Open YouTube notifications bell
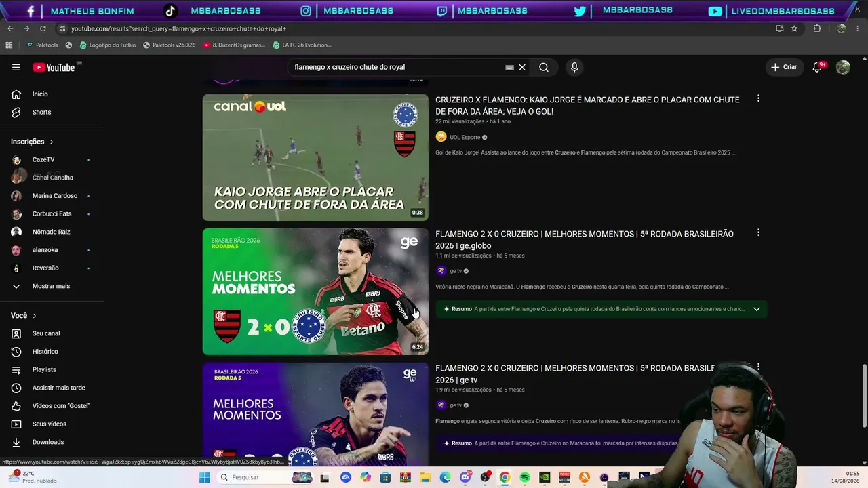This screenshot has height=488, width=868. (817, 67)
